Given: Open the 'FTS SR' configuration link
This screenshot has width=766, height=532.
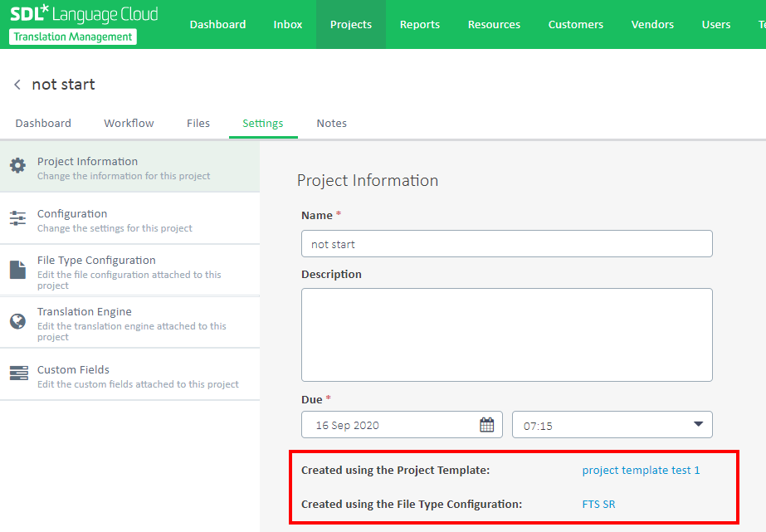Looking at the screenshot, I should tap(598, 504).
